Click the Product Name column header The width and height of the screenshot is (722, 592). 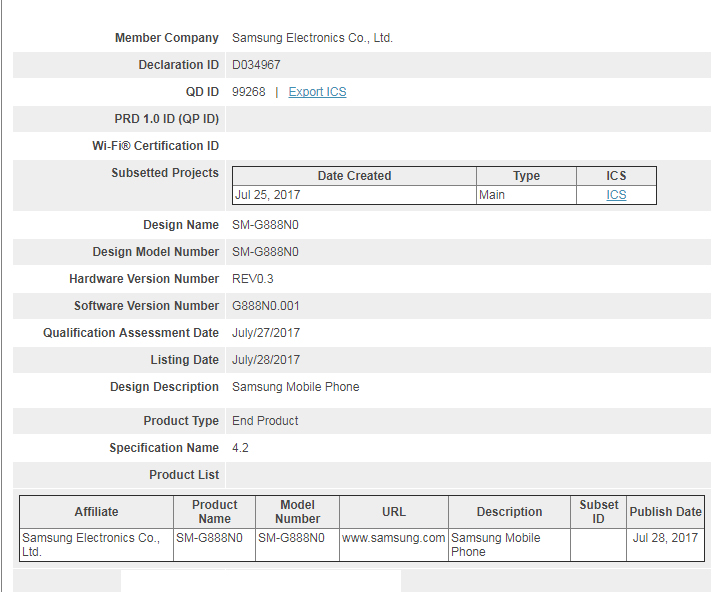(214, 512)
